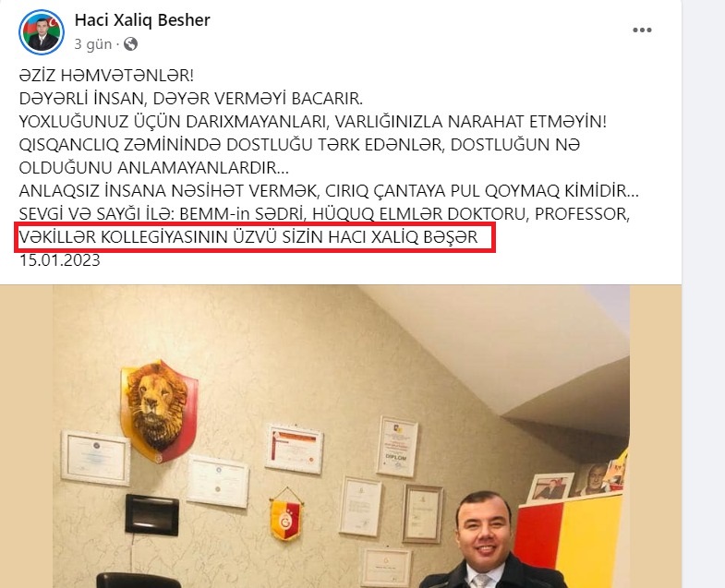Click the red-highlighted VƏKİLLƏR KOLLEGİYASININ text line
This screenshot has height=588, width=725.
(248, 237)
